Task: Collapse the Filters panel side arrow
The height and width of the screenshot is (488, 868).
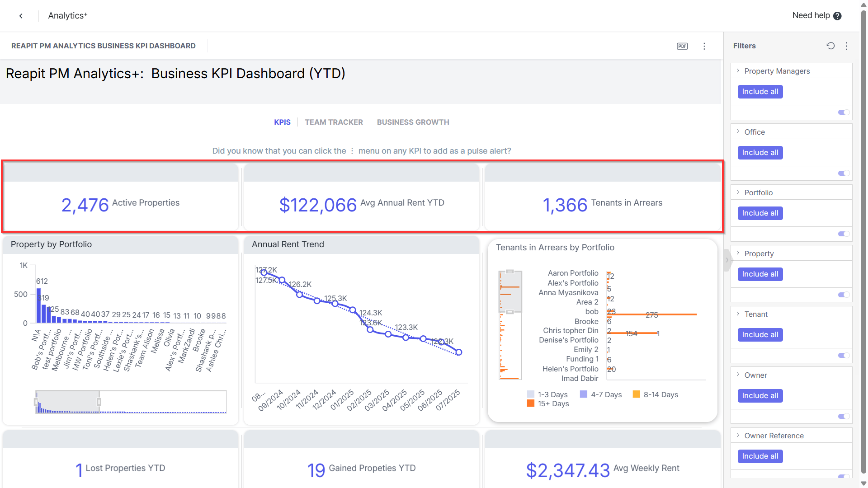Action: (727, 260)
